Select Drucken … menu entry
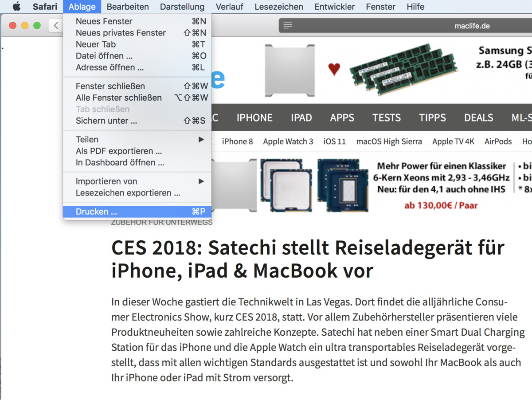 (137, 212)
